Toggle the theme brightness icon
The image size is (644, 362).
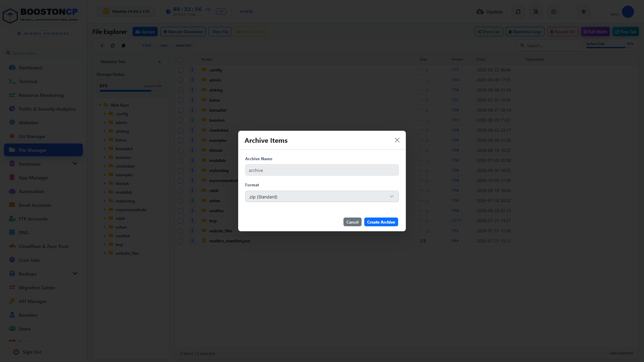pos(583,12)
